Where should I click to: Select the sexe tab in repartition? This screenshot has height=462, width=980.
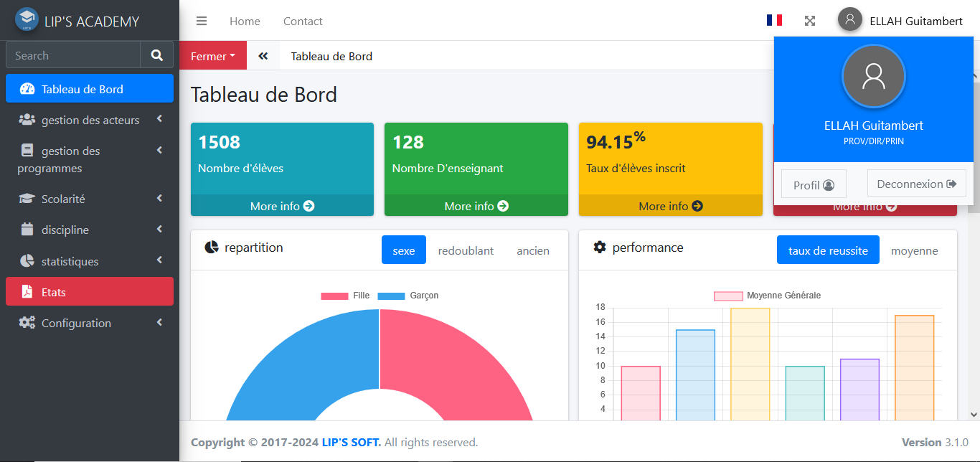(x=404, y=250)
